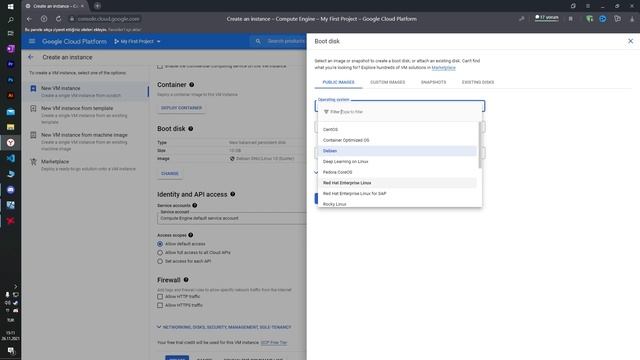Click the green shield extension icon
Image resolution: width=640 pixels, height=360 pixels.
[589, 19]
